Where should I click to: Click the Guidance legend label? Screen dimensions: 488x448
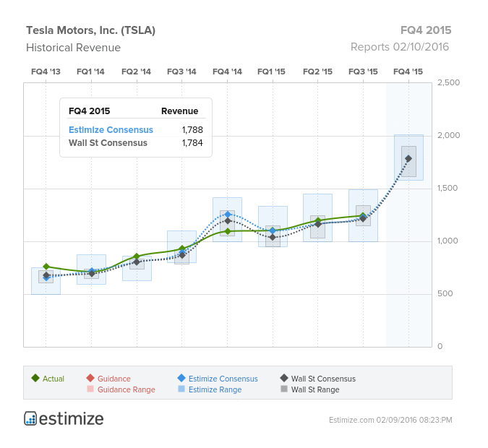[x=114, y=379]
